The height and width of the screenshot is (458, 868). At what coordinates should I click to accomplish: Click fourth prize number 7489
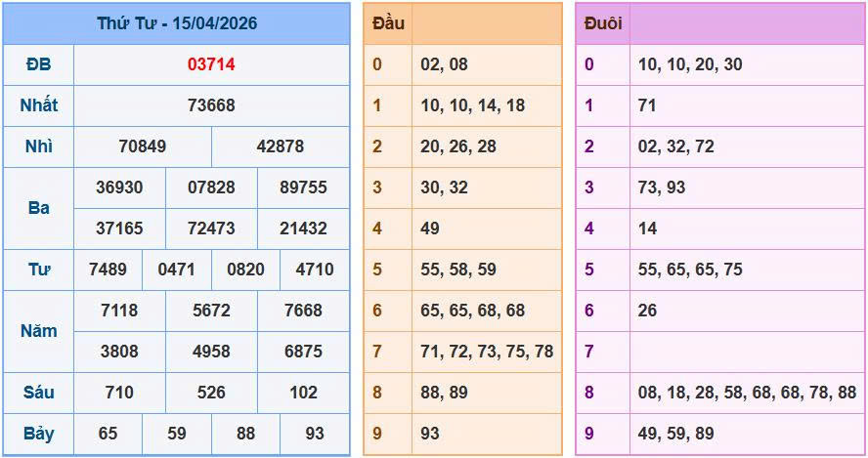pos(108,270)
